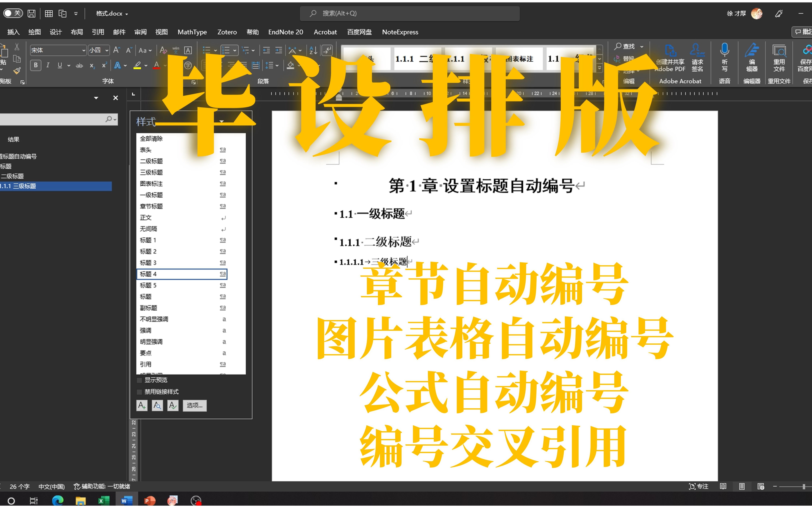Open the 插入 ribbon tab
Viewport: 812px width, 508px height.
click(13, 32)
